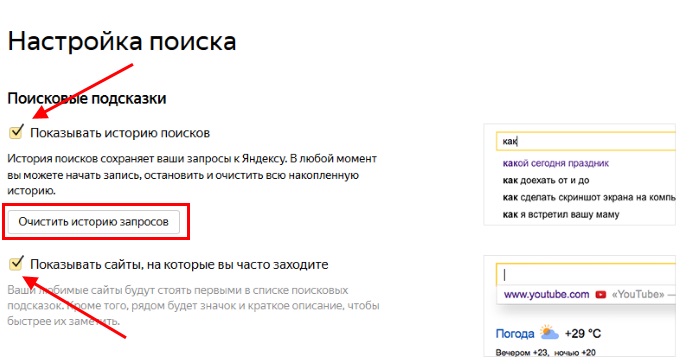The height and width of the screenshot is (364, 700).
Task: Pick suggestion как сделать скриншот экрана
Action: [x=589, y=197]
